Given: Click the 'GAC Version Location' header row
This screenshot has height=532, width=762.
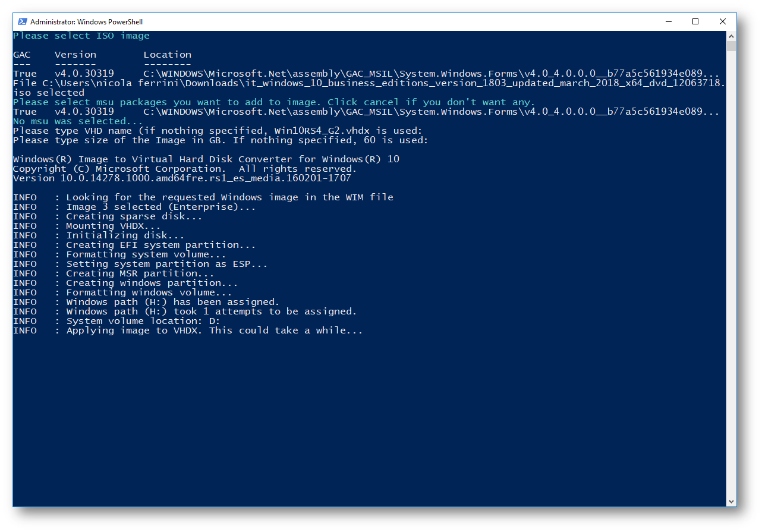Looking at the screenshot, I should pos(102,55).
